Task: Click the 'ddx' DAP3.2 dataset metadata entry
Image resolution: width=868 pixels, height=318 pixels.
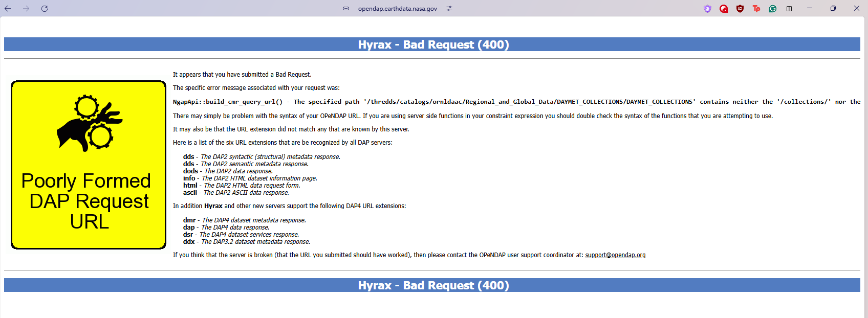Action: [x=247, y=242]
